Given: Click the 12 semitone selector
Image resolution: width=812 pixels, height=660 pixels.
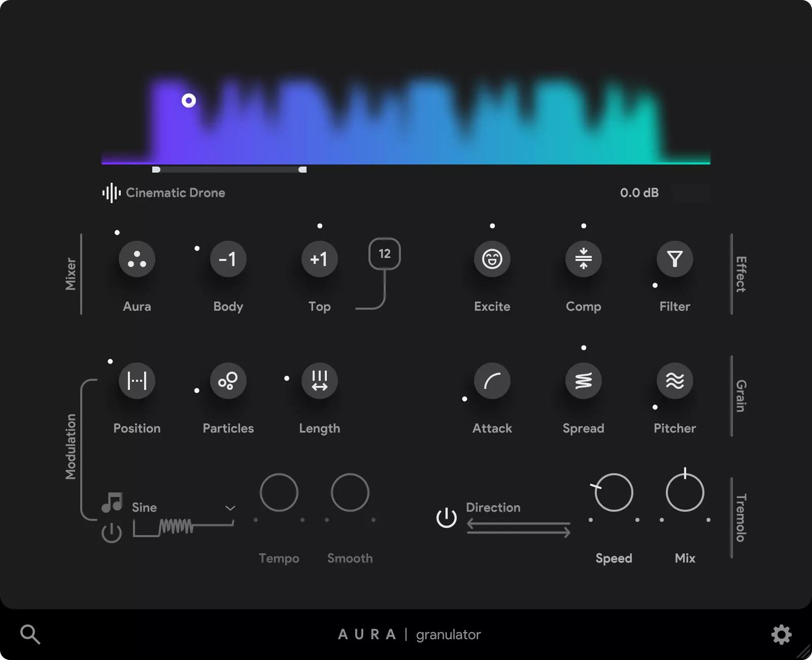Looking at the screenshot, I should tap(384, 254).
